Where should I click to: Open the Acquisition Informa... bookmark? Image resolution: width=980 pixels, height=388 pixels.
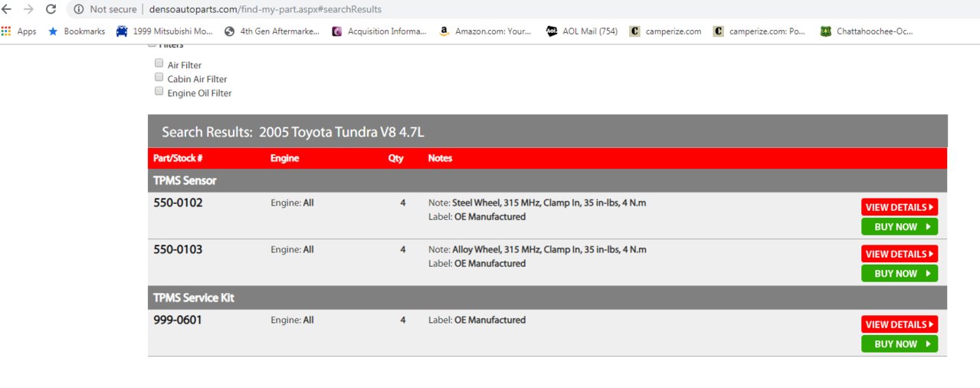pyautogui.click(x=379, y=31)
